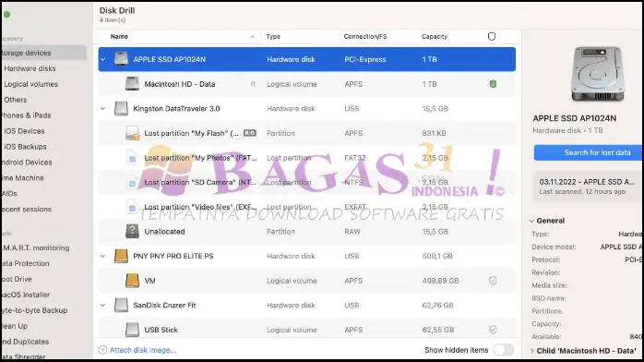Click the 499,89 GB capacity value
The height and width of the screenshot is (362, 644).
(440, 281)
